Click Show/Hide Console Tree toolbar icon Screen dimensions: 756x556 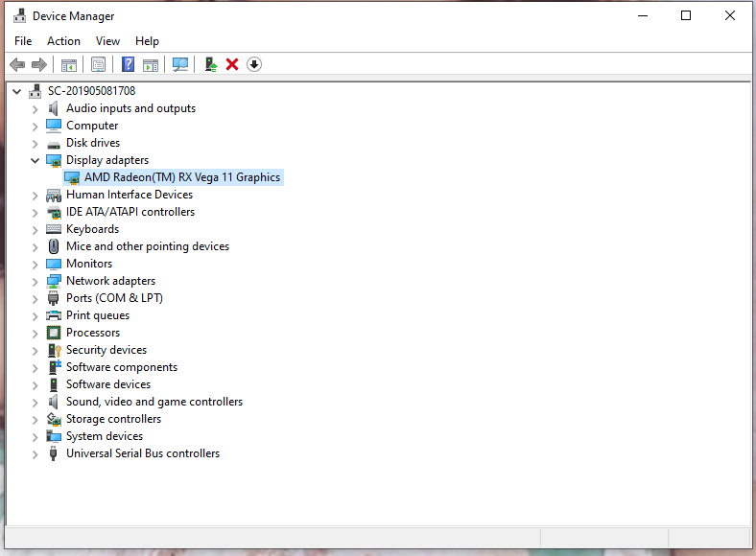[69, 64]
